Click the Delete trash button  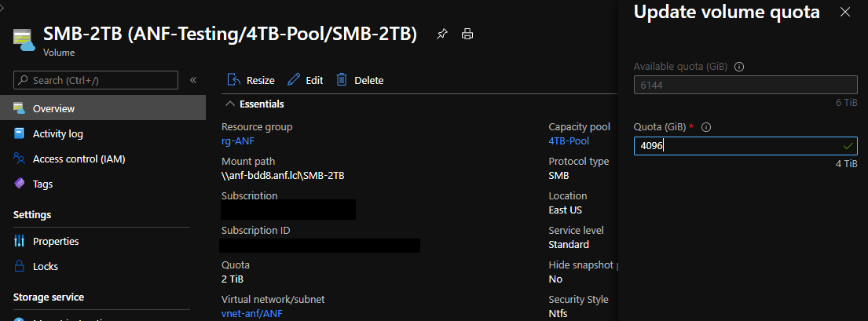360,80
